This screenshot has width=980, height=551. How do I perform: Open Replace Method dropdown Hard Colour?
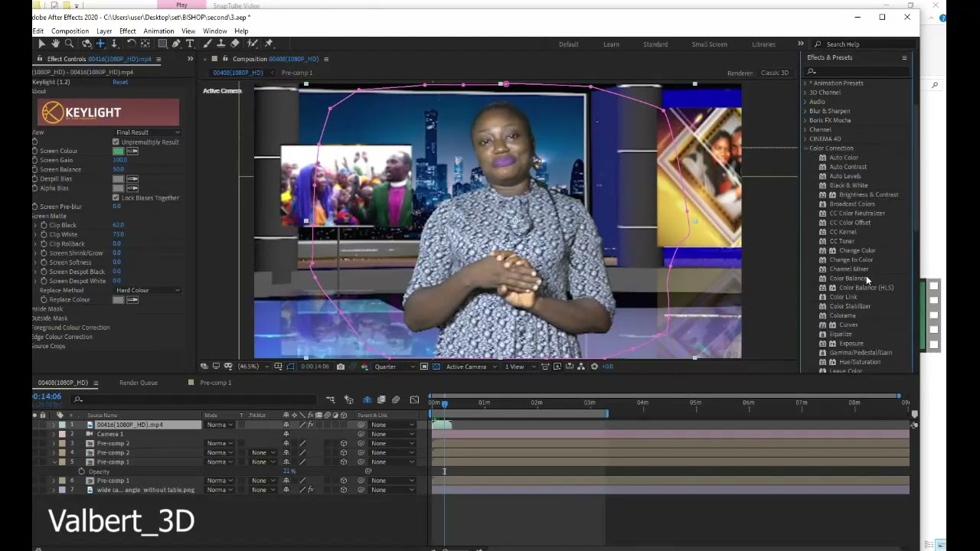148,291
